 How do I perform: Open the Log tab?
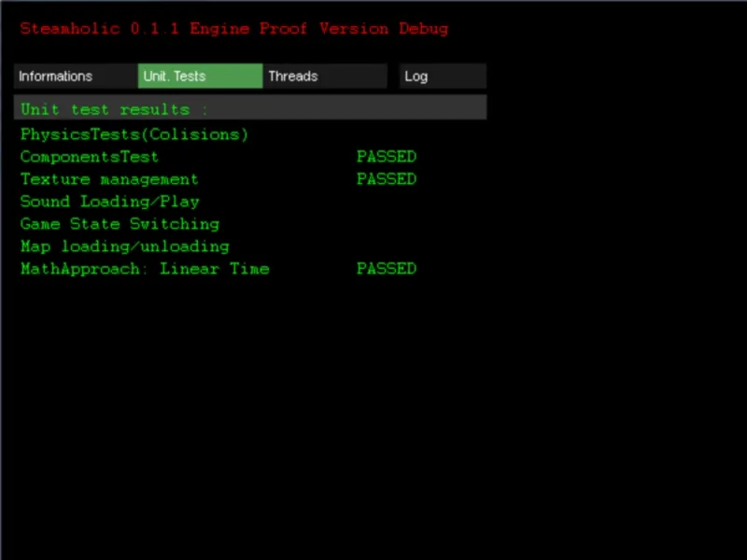click(x=443, y=77)
